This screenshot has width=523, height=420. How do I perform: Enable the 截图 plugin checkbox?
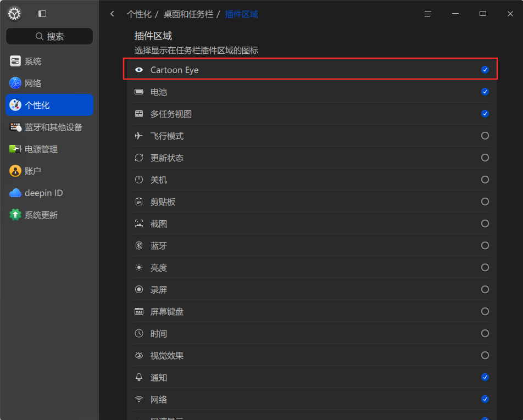(485, 223)
